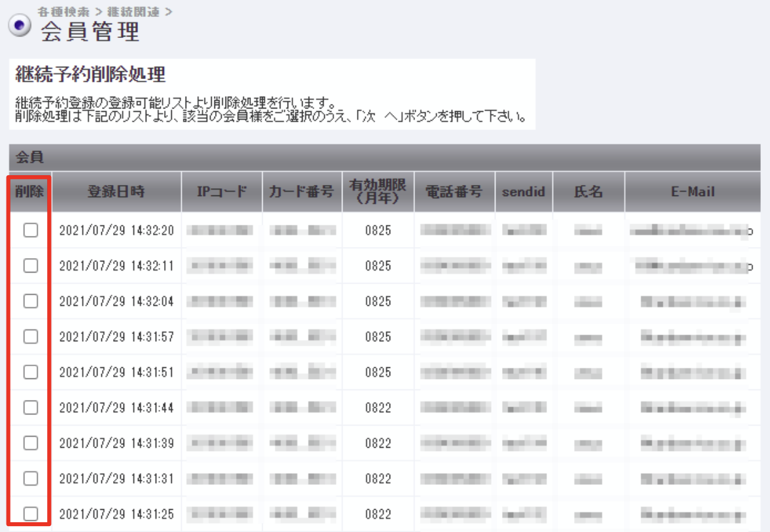Tick delete checkbox for 14:32:04 entry
Image resolution: width=770 pixels, height=532 pixels.
coord(31,301)
